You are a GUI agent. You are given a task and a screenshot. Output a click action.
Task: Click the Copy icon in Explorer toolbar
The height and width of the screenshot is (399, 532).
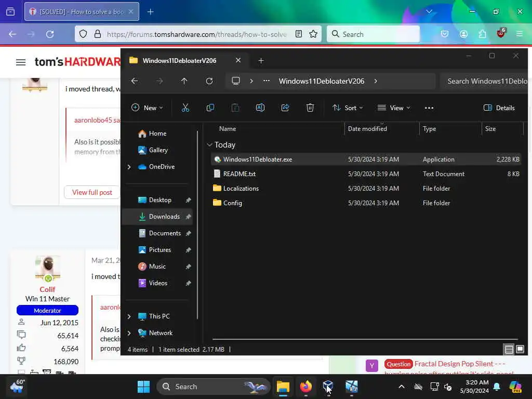click(210, 108)
